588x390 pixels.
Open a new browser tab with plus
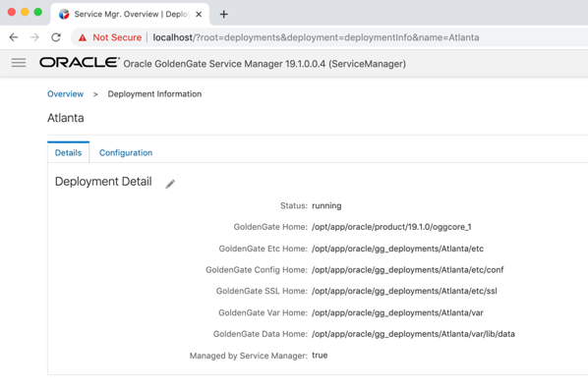pos(224,14)
